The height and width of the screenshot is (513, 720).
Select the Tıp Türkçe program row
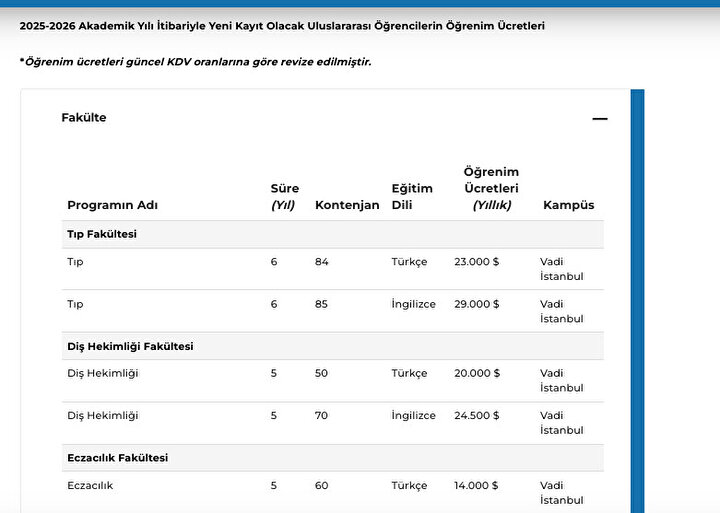(x=333, y=269)
